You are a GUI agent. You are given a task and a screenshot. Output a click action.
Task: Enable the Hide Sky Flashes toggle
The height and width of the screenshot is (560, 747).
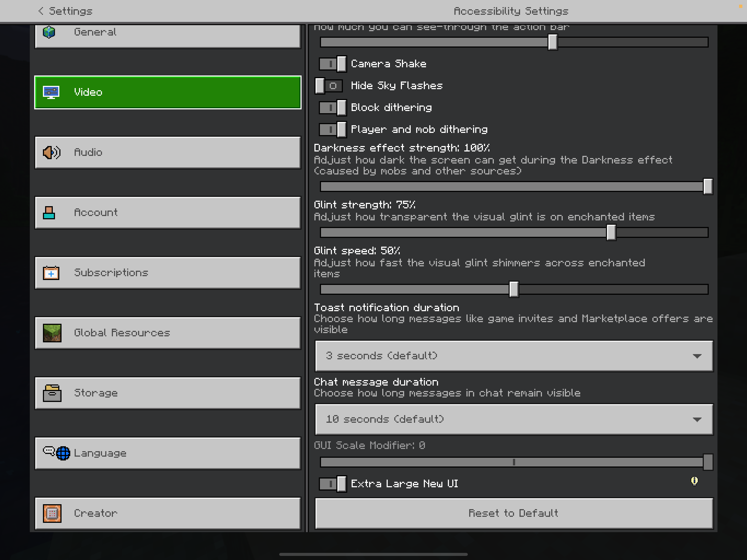[328, 86]
